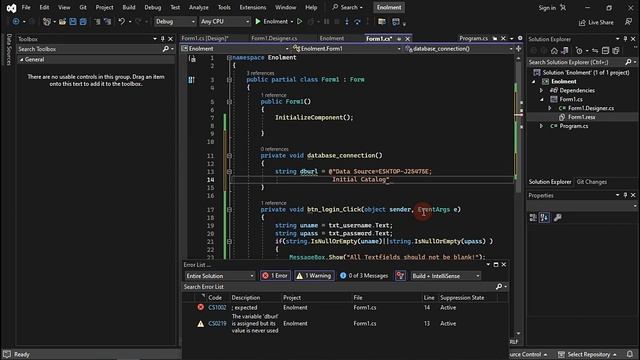Click the Step Into debug icon
The width and height of the screenshot is (640, 360).
[x=347, y=22]
